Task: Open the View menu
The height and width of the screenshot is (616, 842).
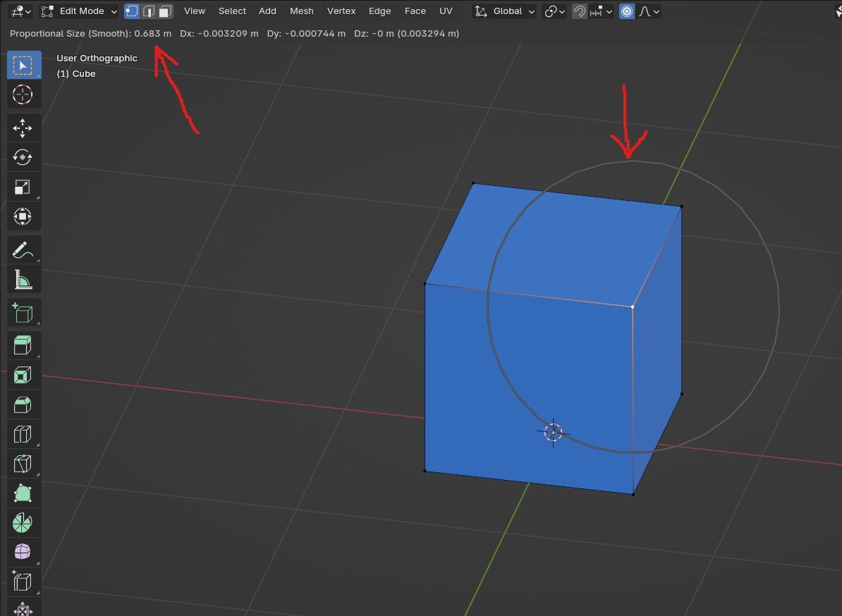Action: [x=195, y=11]
